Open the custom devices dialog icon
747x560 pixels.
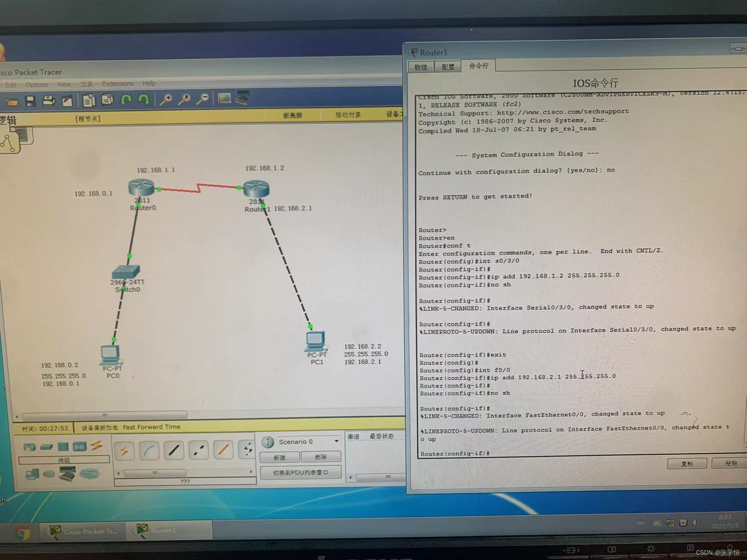242,98
